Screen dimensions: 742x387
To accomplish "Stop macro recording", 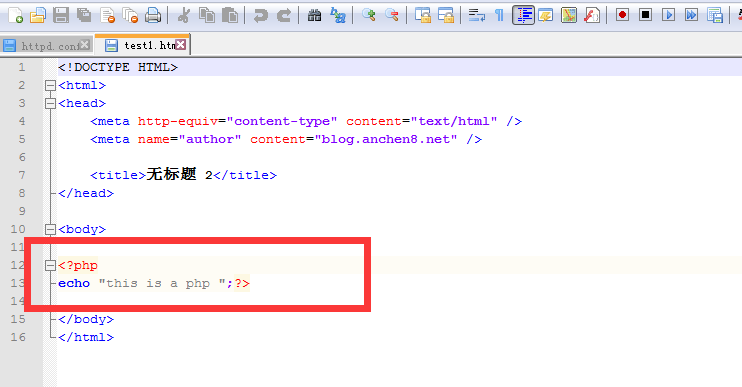I will [645, 15].
